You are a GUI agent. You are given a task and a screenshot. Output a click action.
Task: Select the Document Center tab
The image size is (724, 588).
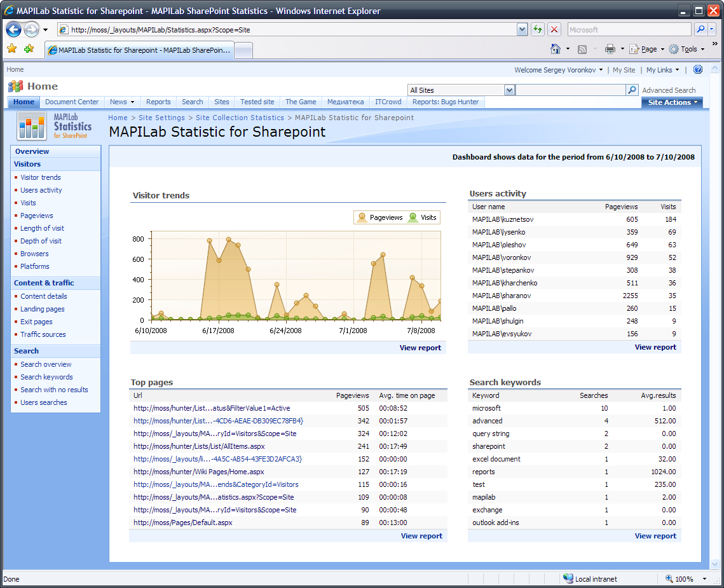pos(72,102)
